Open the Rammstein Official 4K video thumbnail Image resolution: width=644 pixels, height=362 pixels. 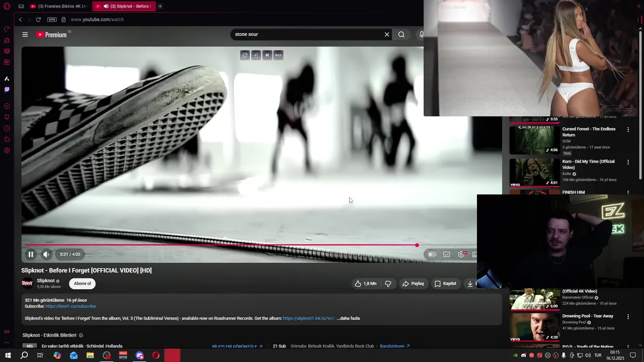534,299
